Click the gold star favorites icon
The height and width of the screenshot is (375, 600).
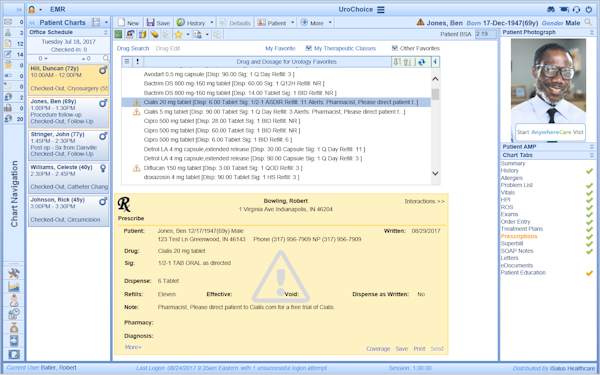178,34
